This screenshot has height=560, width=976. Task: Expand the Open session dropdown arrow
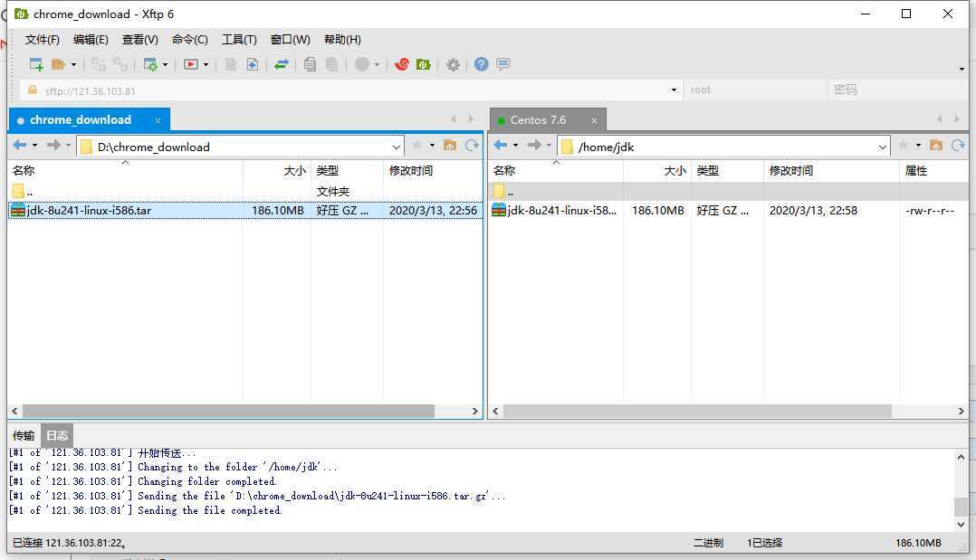pyautogui.click(x=73, y=65)
